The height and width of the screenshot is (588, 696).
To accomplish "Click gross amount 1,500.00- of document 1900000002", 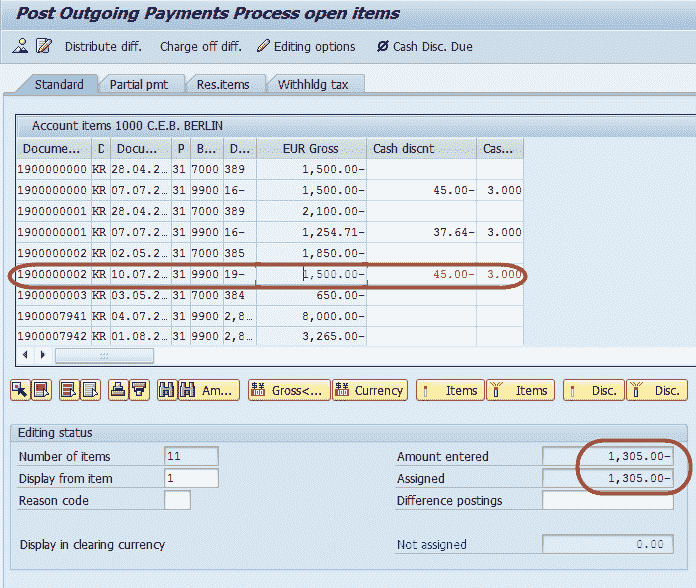I will (312, 274).
